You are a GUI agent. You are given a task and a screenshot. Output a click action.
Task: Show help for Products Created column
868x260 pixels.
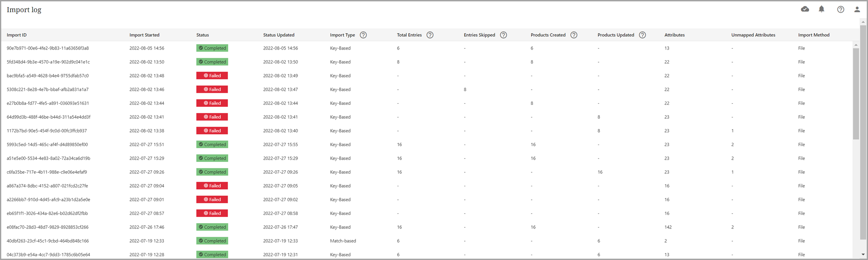coord(573,35)
